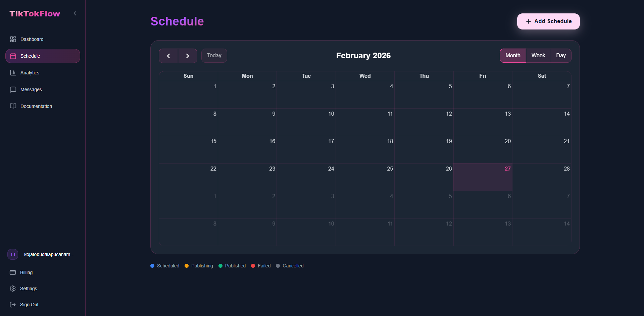The image size is (644, 316).
Task: Click the Messages speech bubble icon
Action: [x=13, y=89]
